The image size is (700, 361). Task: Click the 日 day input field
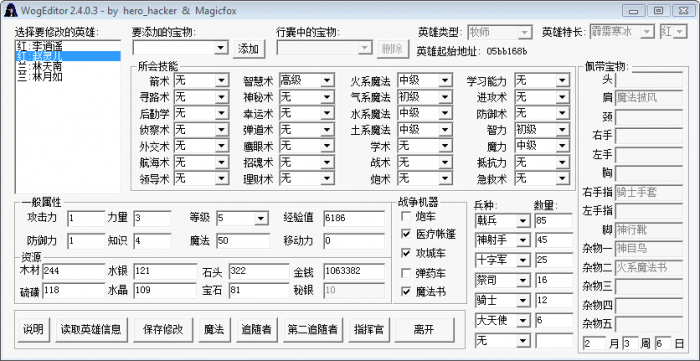tap(663, 344)
